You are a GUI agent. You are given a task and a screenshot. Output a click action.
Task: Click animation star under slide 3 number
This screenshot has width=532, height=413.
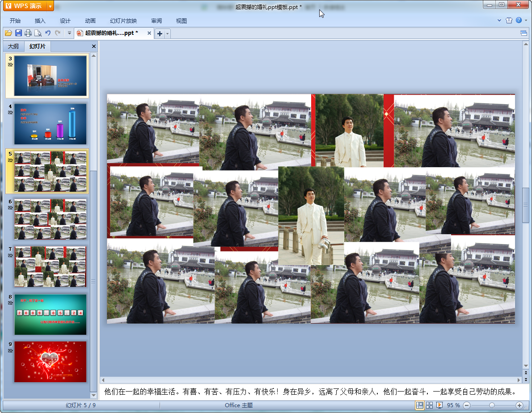(10, 65)
